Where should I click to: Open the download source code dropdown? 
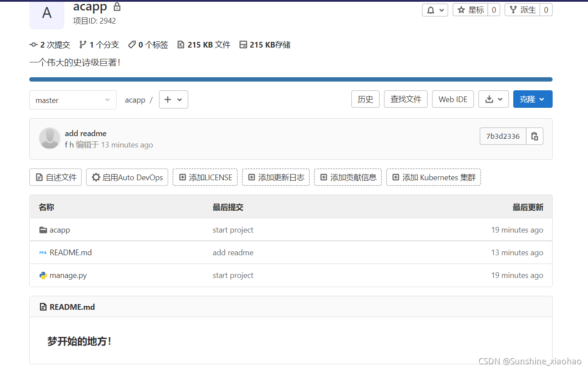coord(494,99)
